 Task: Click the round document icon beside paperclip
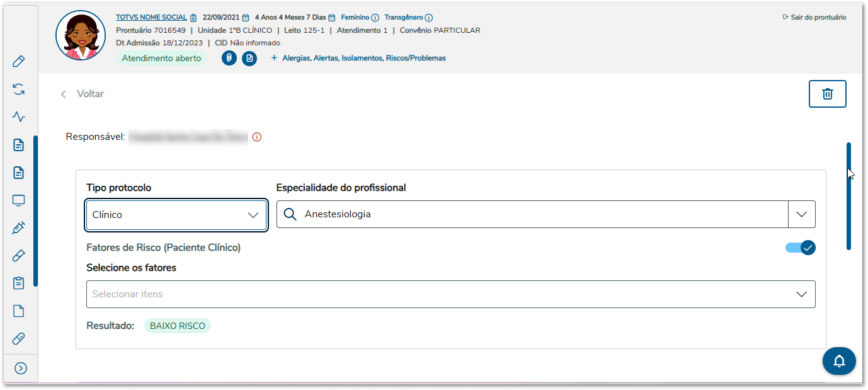point(249,59)
